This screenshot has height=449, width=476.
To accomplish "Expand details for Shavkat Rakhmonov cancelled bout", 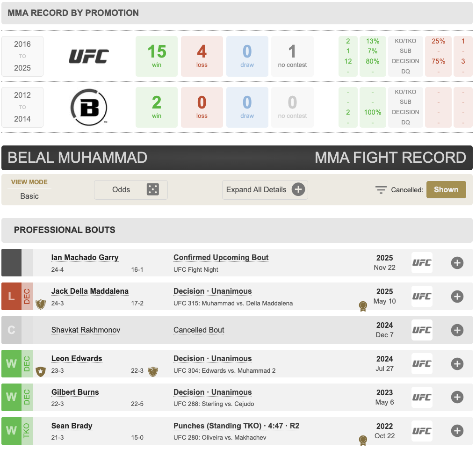I will 457,330.
